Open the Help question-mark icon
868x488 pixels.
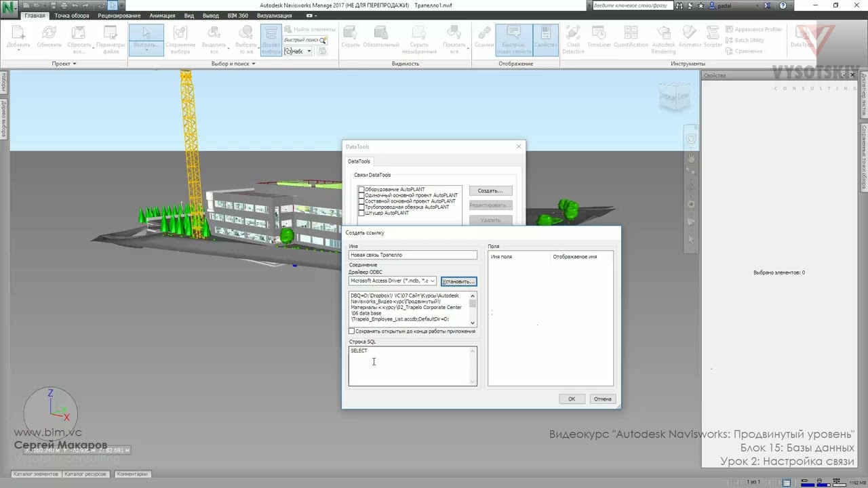pos(783,5)
